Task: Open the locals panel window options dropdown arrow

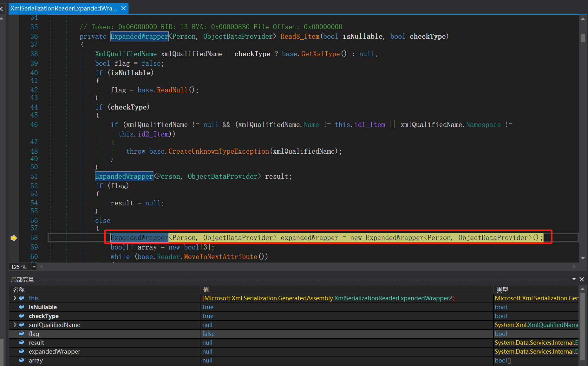Action: [x=574, y=279]
